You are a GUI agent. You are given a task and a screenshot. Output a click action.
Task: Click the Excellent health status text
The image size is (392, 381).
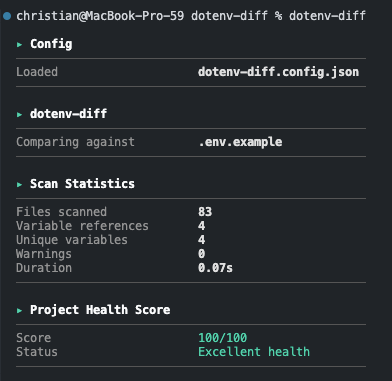(x=254, y=352)
